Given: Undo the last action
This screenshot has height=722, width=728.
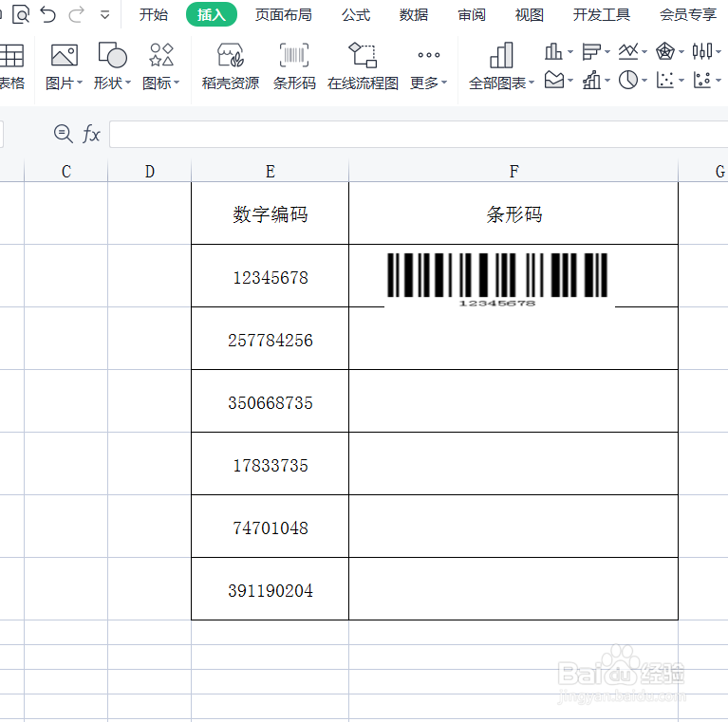Looking at the screenshot, I should pyautogui.click(x=47, y=14).
